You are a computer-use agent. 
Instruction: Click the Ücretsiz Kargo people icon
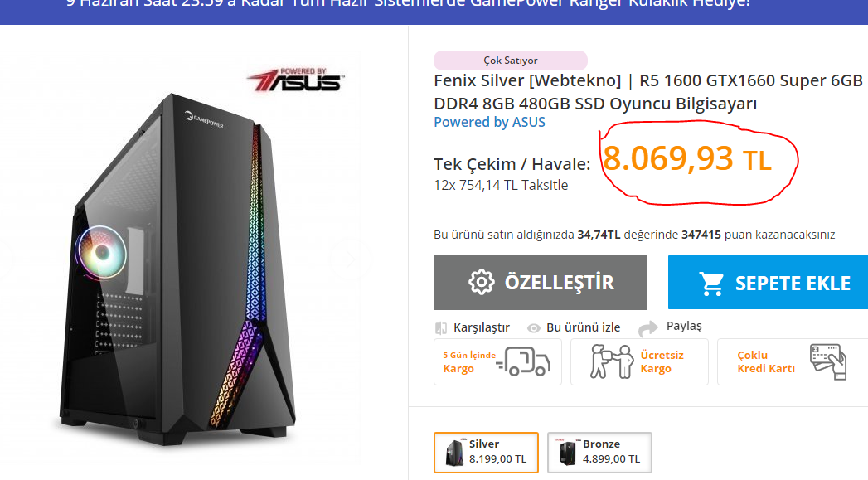point(611,361)
